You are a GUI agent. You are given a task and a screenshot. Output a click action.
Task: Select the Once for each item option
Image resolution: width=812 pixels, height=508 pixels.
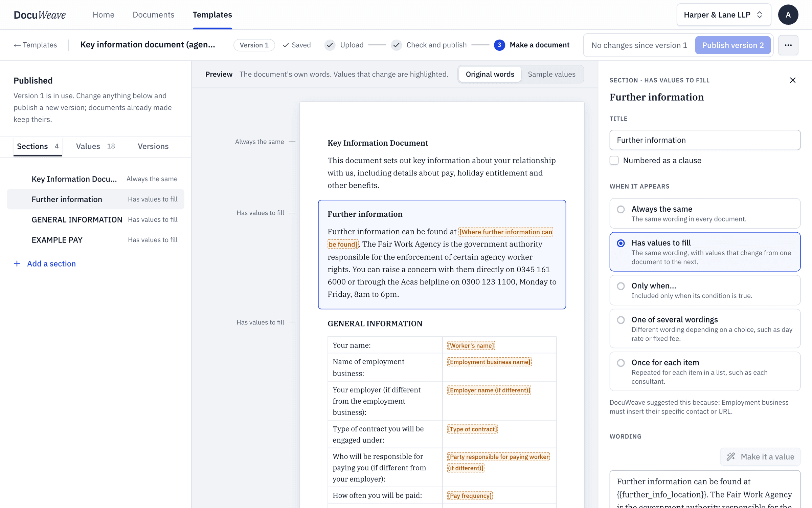point(705,372)
